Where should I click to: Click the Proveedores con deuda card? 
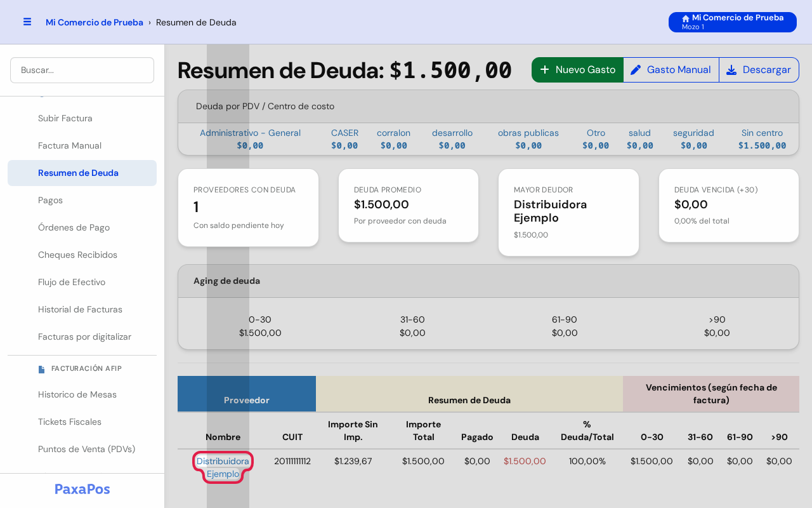tap(248, 208)
